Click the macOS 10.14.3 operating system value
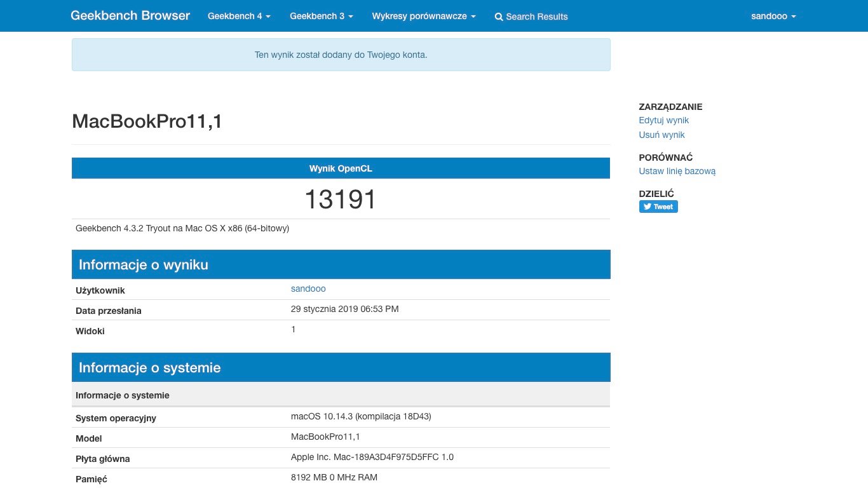The height and width of the screenshot is (488, 868). [x=361, y=416]
